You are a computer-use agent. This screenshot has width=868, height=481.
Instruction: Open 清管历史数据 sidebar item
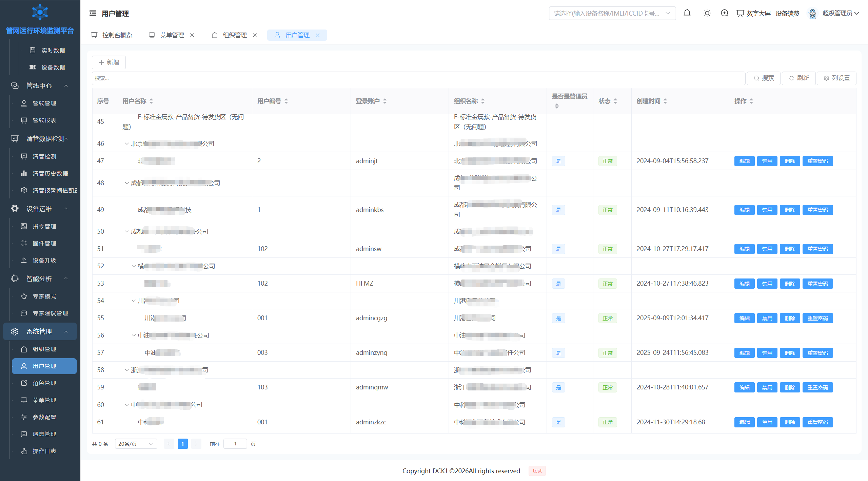(45, 173)
